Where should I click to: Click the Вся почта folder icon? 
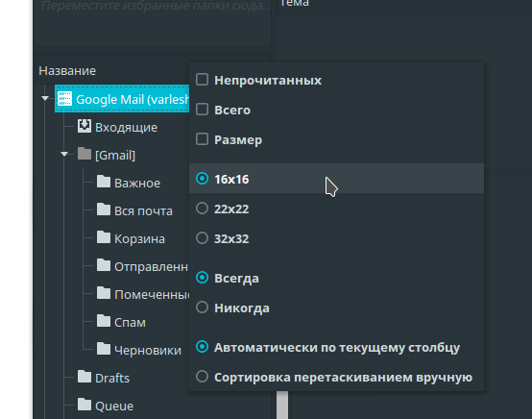click(x=104, y=209)
